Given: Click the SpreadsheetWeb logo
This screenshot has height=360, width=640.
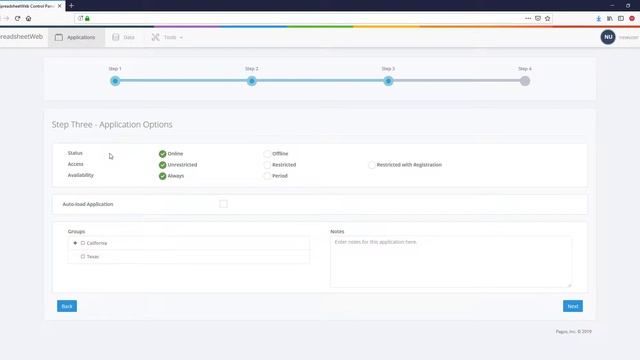Looking at the screenshot, I should (x=21, y=37).
